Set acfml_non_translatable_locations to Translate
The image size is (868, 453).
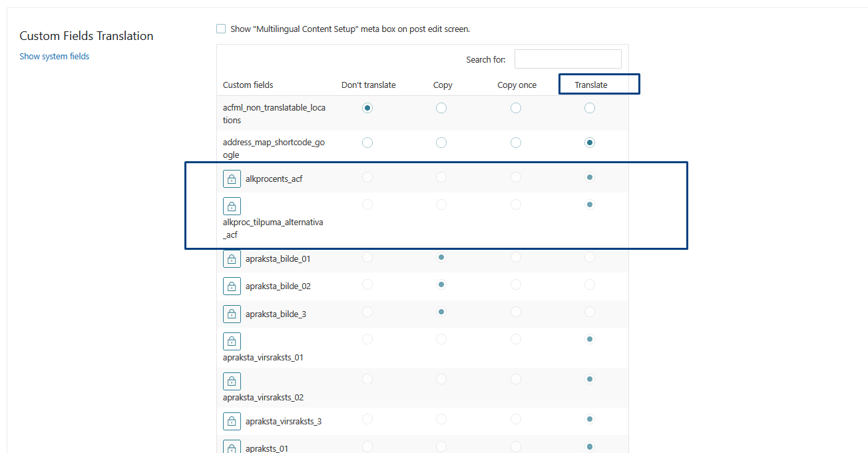coord(589,108)
